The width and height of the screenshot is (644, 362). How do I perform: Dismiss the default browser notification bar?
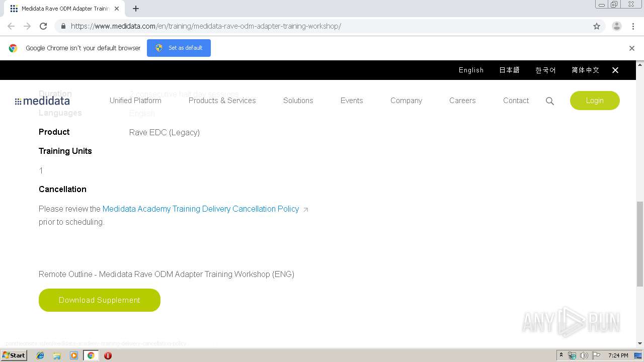632,48
